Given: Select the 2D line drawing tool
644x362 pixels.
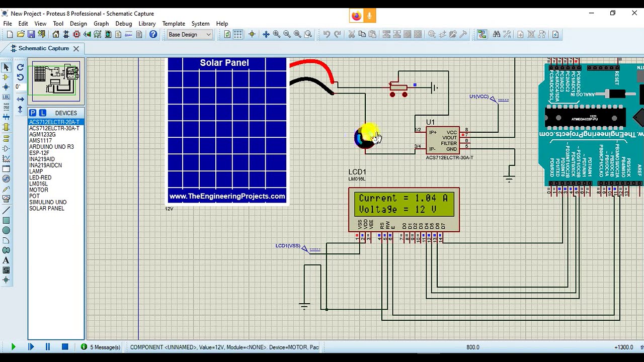Looking at the screenshot, I should 6,210.
